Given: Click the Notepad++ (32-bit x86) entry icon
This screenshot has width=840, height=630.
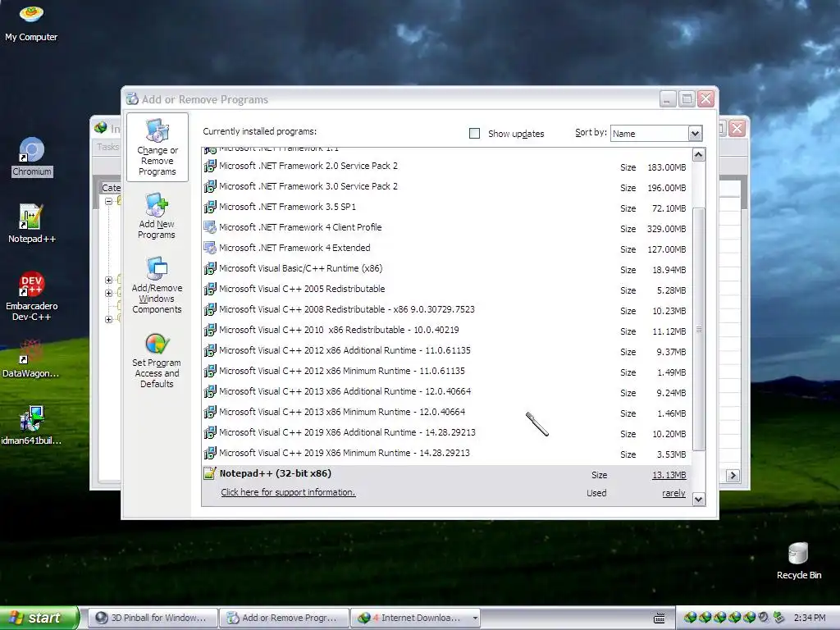Looking at the screenshot, I should pos(209,473).
